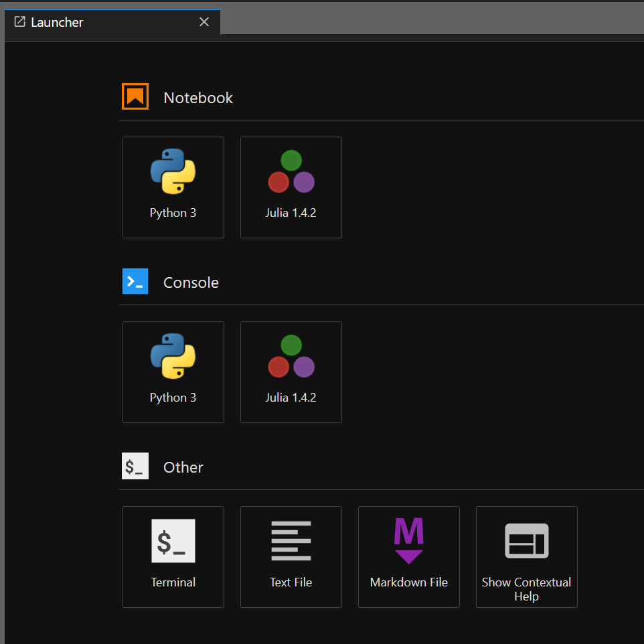Open a Python 3 console
Viewport: 644px width, 644px height.
(x=173, y=372)
